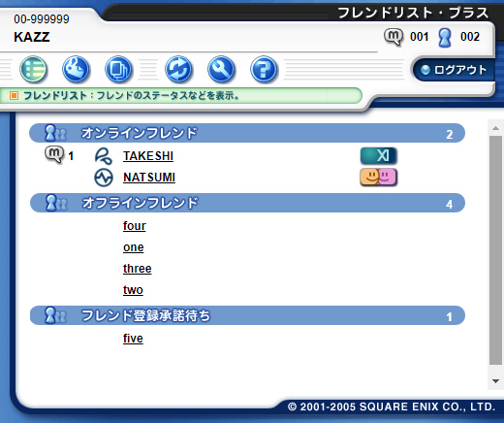Screen dimensions: 504x423
Task: Log out with the ログアウト button
Action: (x=454, y=70)
